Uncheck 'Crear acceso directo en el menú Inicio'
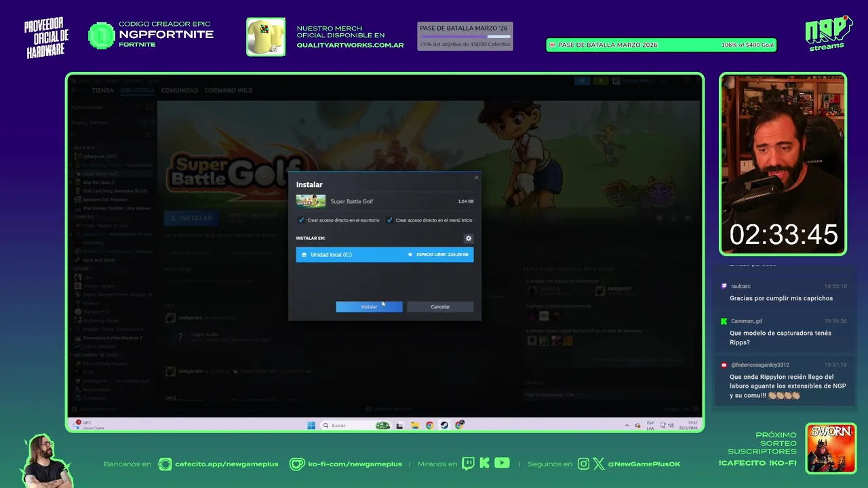The width and height of the screenshot is (868, 488). point(389,220)
